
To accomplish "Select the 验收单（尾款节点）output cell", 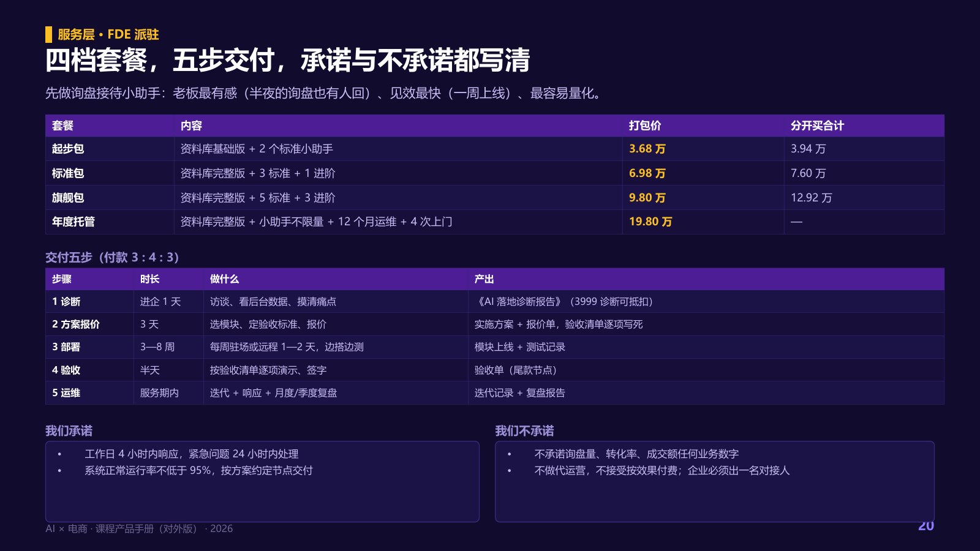I will 706,370.
